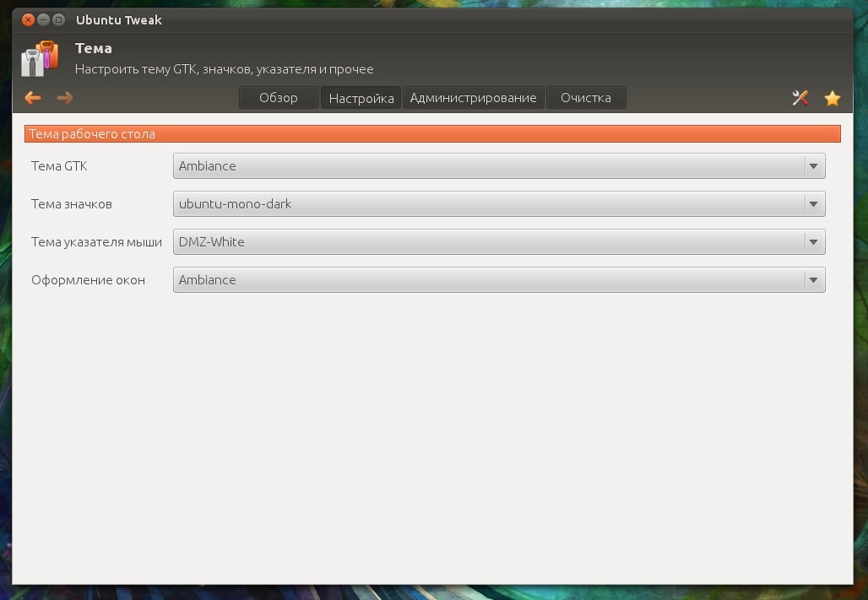Minimize the Ubuntu Tweak window
The width and height of the screenshot is (868, 600).
(43, 20)
